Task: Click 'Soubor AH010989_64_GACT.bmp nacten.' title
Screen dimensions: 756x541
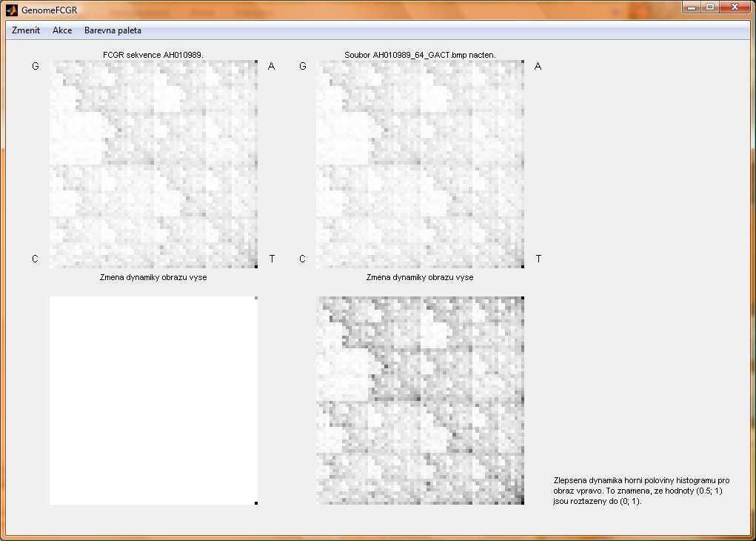Action: tap(420, 55)
